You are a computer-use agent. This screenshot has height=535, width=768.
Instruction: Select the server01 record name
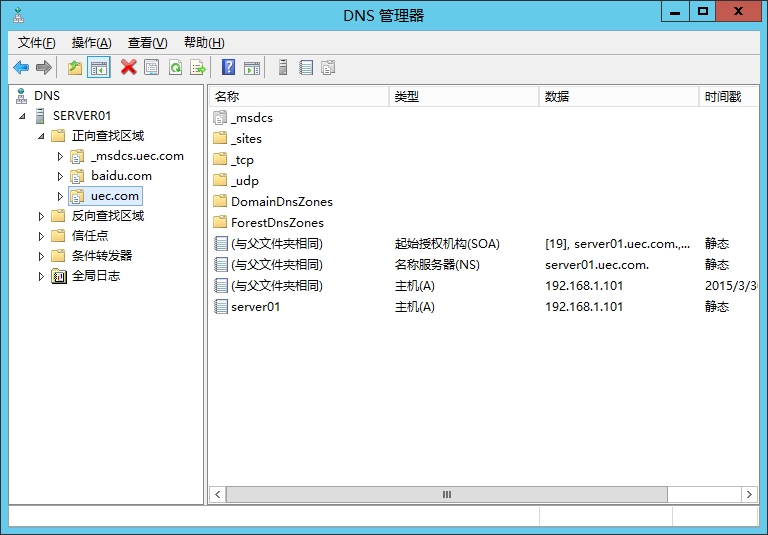[x=255, y=307]
